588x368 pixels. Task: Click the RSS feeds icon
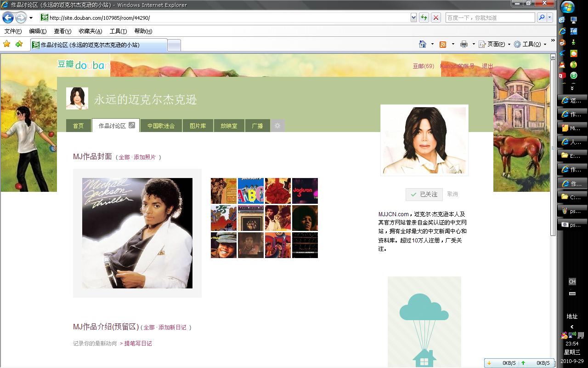click(x=443, y=44)
